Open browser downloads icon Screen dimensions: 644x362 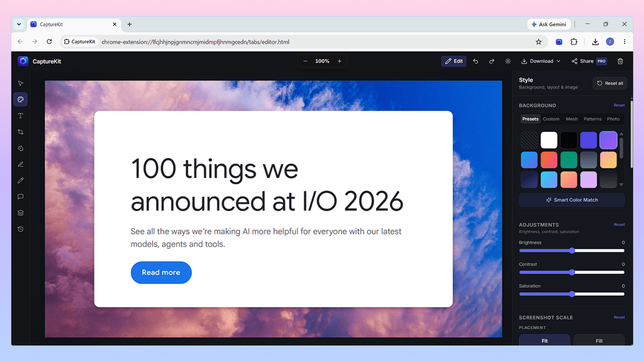pos(595,42)
